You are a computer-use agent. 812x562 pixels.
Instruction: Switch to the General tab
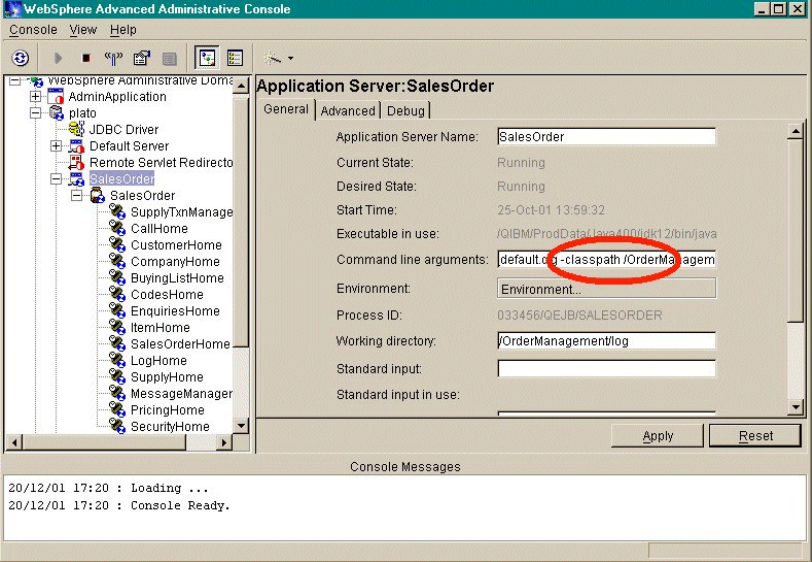tap(286, 109)
